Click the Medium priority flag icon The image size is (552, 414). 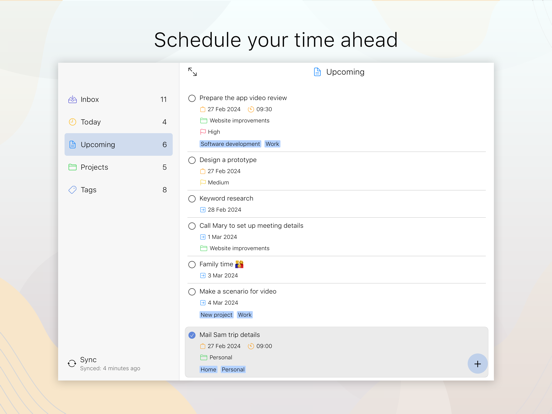[x=203, y=182]
